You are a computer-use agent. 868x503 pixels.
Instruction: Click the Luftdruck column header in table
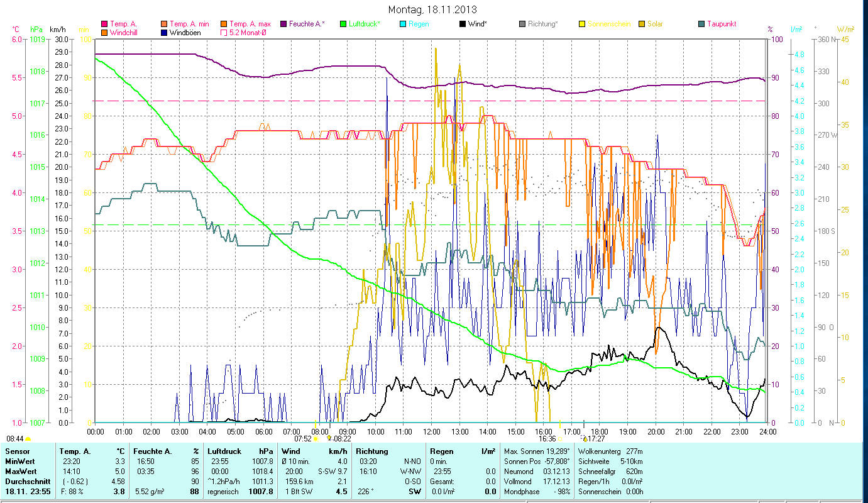224,451
